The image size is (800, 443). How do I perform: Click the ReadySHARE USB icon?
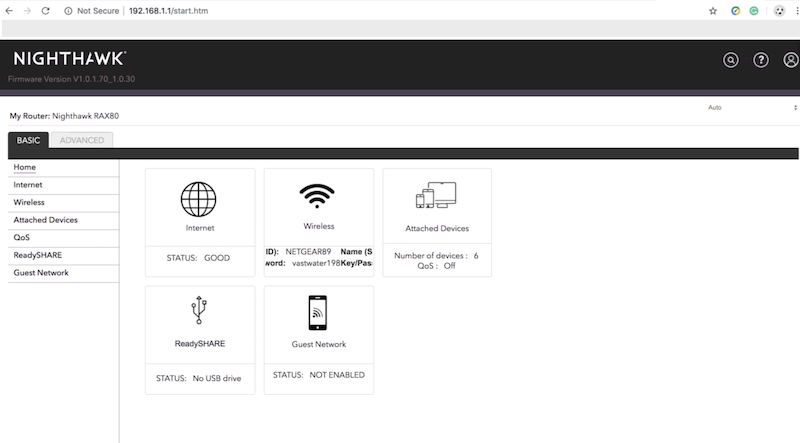199,310
